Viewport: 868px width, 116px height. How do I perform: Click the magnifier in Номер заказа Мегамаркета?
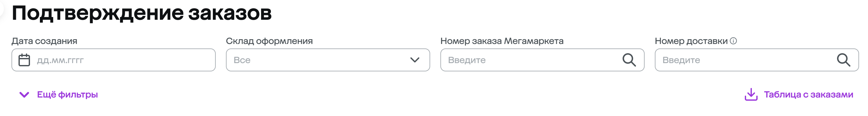pyautogui.click(x=629, y=60)
